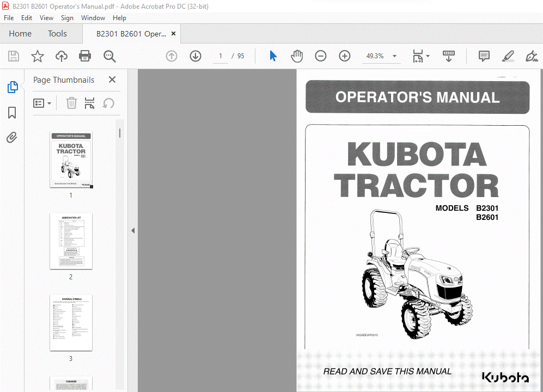Click the '95' total pages text
543x392 pixels.
click(x=241, y=56)
